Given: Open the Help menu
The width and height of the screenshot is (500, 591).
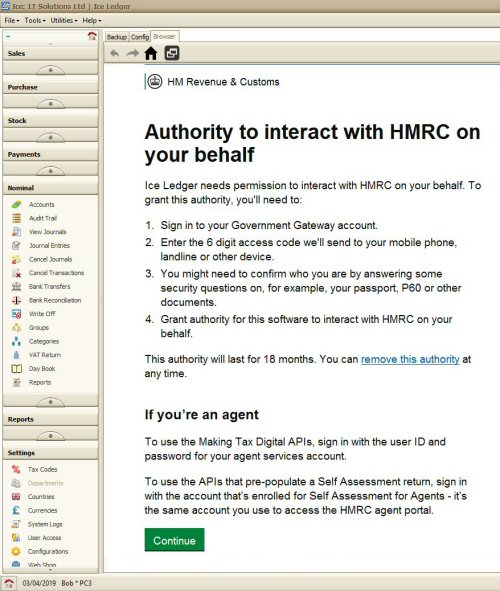Looking at the screenshot, I should (92, 20).
